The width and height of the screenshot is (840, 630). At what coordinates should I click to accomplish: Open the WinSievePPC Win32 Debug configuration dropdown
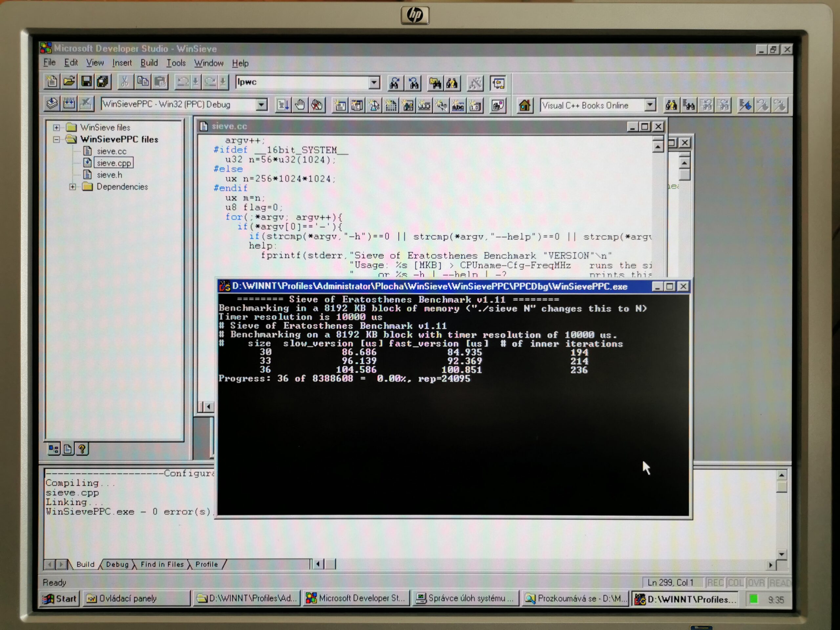pos(261,105)
